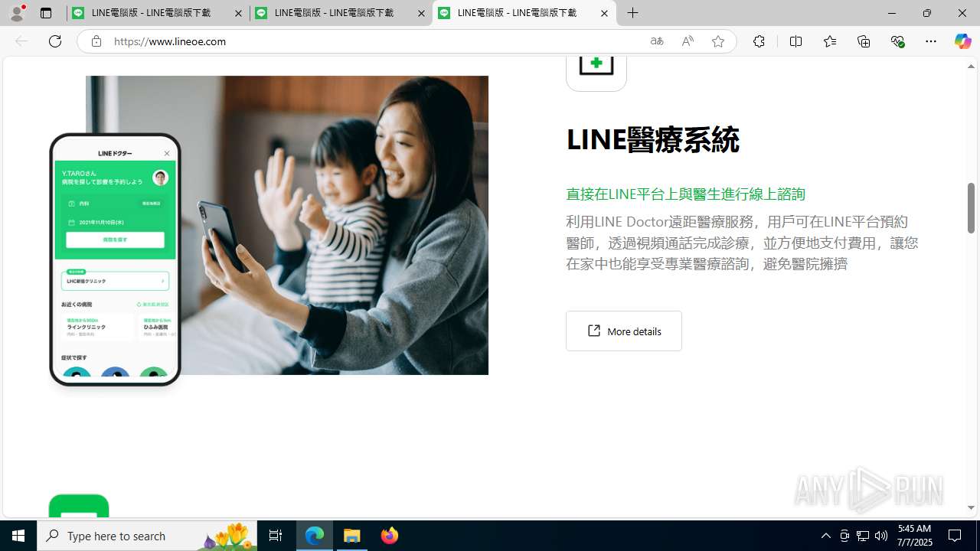
Task: Click the LINE Doctor phone mockup image
Action: tap(115, 259)
